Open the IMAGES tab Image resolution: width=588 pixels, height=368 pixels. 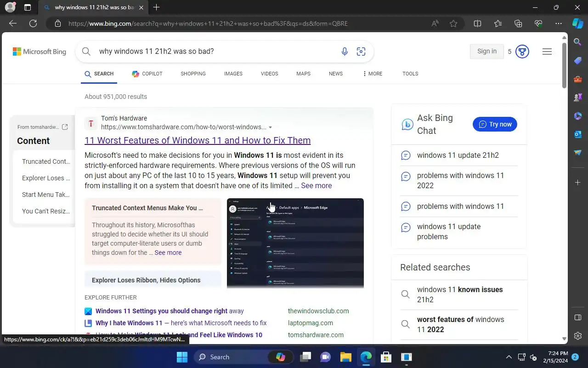pyautogui.click(x=233, y=74)
